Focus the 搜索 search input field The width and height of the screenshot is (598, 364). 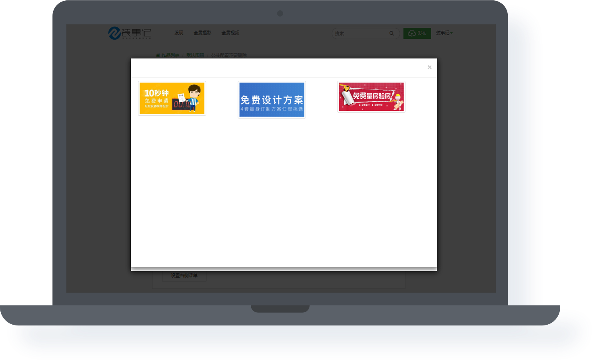point(360,34)
